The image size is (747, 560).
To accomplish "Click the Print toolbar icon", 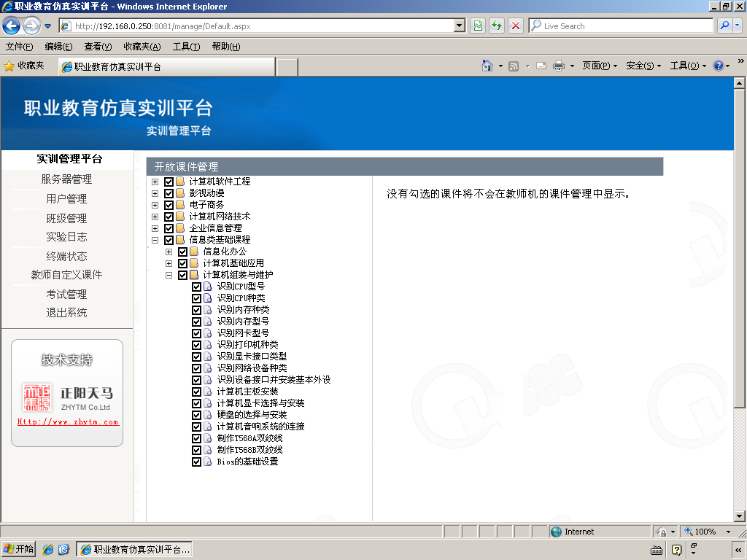I will [558, 66].
